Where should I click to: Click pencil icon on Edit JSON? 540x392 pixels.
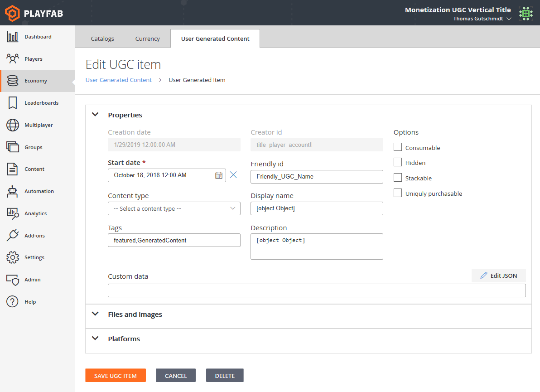coord(484,276)
